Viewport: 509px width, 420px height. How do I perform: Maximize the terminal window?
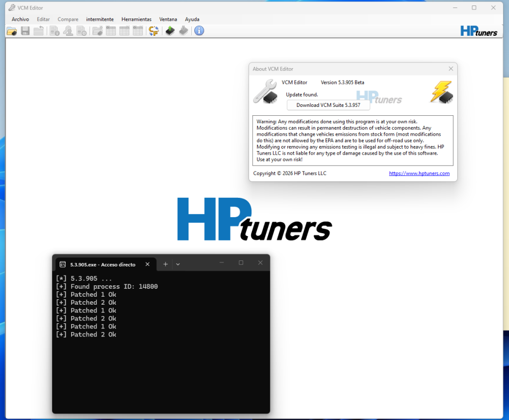pos(241,262)
